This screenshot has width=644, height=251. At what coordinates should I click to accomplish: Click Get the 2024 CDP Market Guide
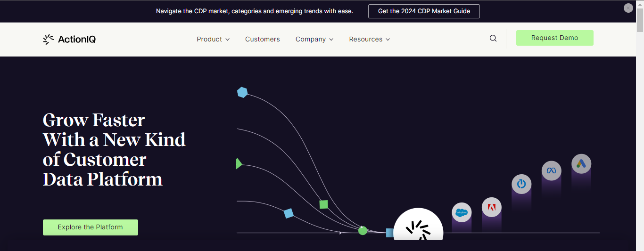(424, 11)
